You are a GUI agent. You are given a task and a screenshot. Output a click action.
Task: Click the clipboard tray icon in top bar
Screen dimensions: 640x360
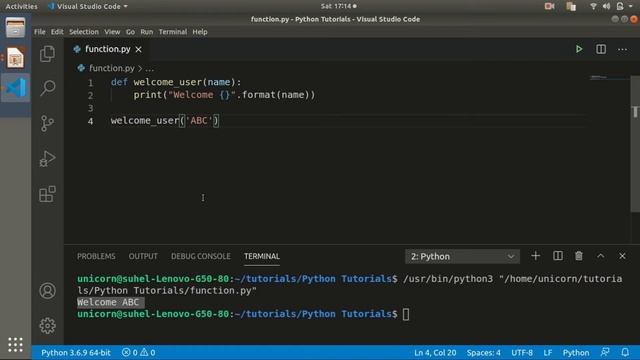point(571,6)
